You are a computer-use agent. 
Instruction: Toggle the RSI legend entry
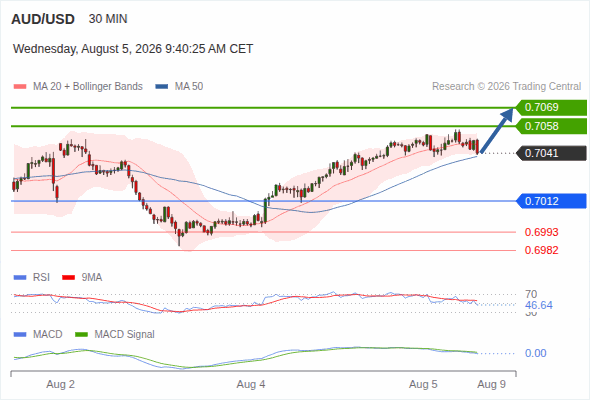[32, 278]
